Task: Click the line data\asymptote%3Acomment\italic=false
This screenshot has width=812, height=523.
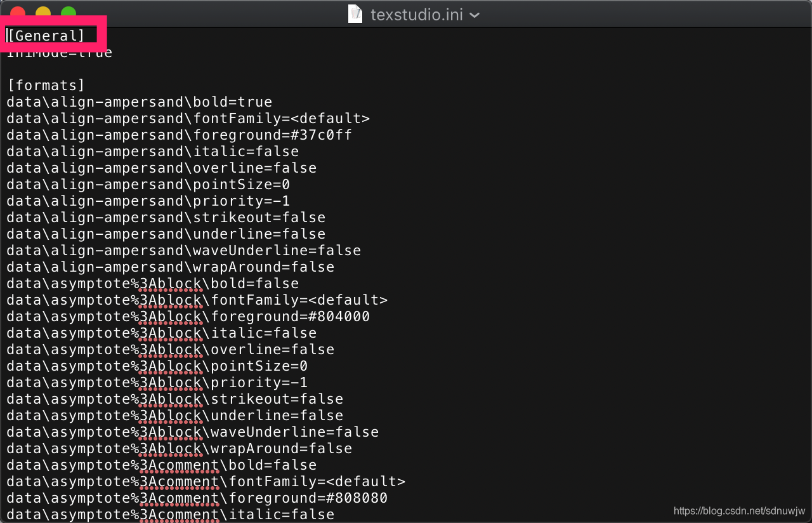Action: [171, 515]
